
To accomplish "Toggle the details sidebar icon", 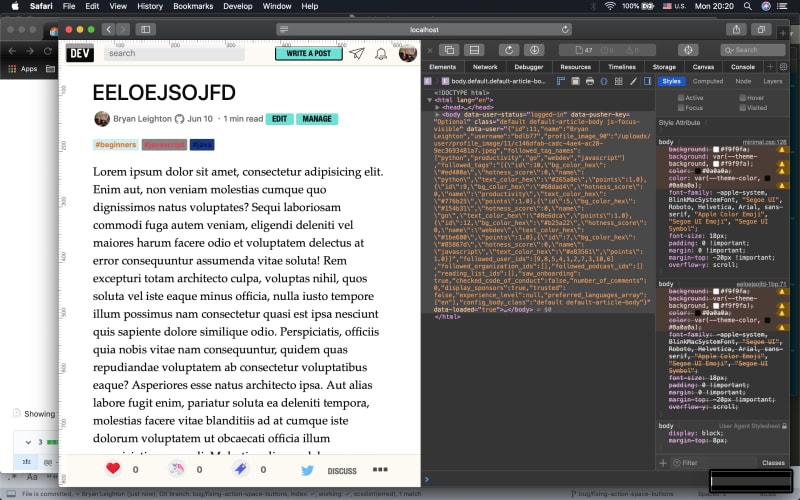I will 647,81.
